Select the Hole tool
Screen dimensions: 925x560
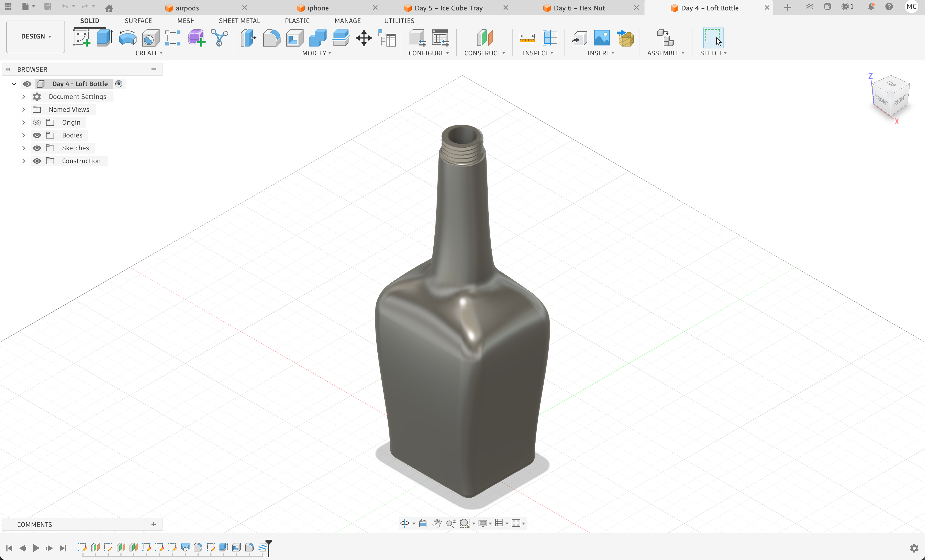(x=150, y=38)
